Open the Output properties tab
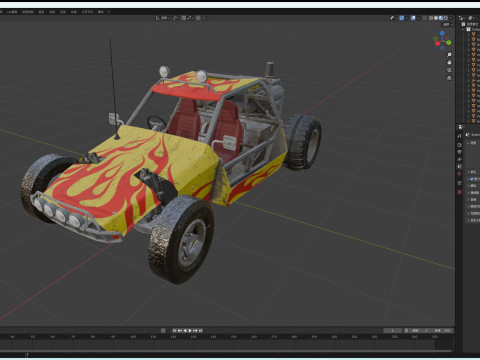This screenshot has height=360, width=480. pyautogui.click(x=459, y=152)
